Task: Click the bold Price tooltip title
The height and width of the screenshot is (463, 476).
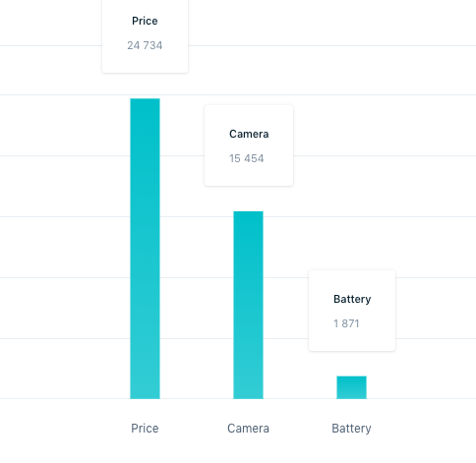Action: (145, 21)
